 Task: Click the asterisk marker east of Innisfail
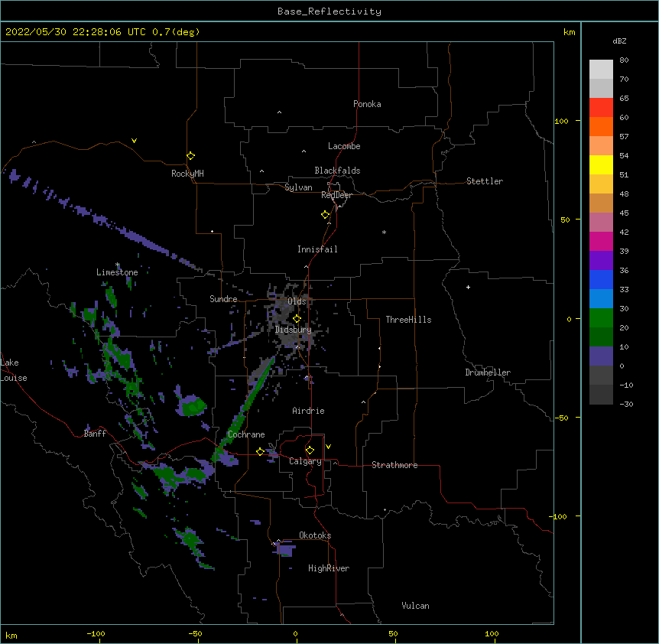pyautogui.click(x=384, y=232)
